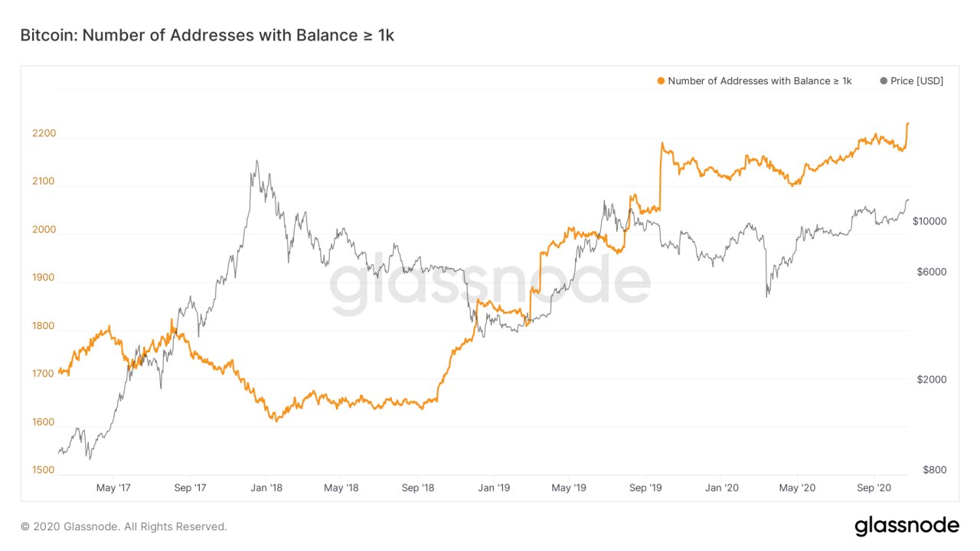
Task: Click the 1500 left axis value
Action: 44,470
